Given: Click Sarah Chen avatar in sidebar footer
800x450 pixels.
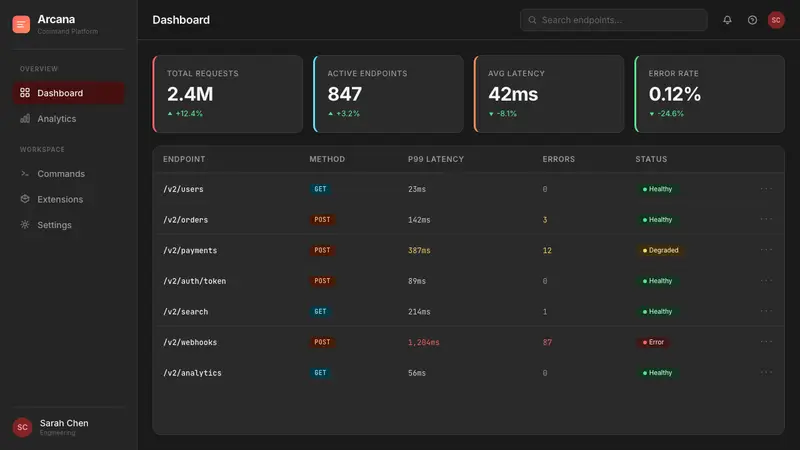Looking at the screenshot, I should coord(22,427).
